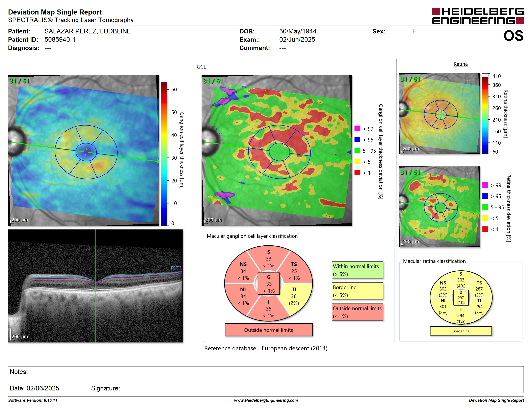This screenshot has width=532, height=411.
Task: Click the 410 tick on retina thickness scale
Action: [496, 76]
